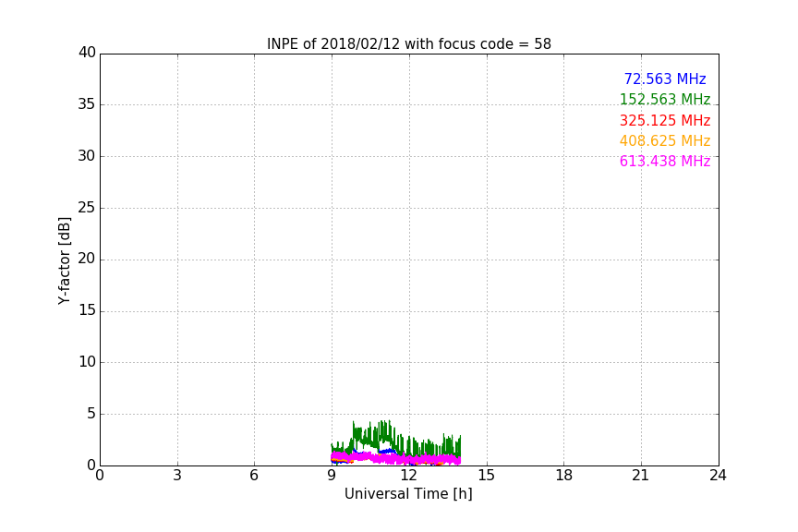Click the x-axis tick label 21
The width and height of the screenshot is (798, 532).
pyautogui.click(x=641, y=476)
